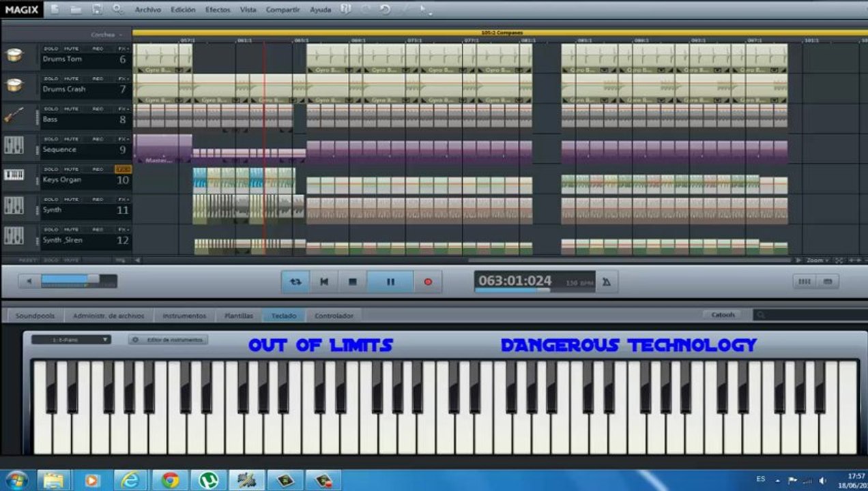Open the Efectos menu
Viewport: 868px width, 491px height.
tap(218, 10)
